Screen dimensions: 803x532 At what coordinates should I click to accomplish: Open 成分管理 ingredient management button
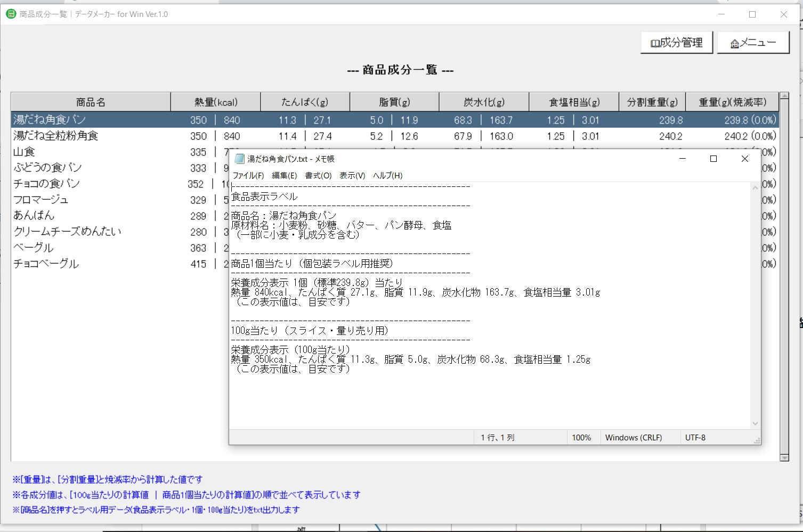pyautogui.click(x=677, y=43)
